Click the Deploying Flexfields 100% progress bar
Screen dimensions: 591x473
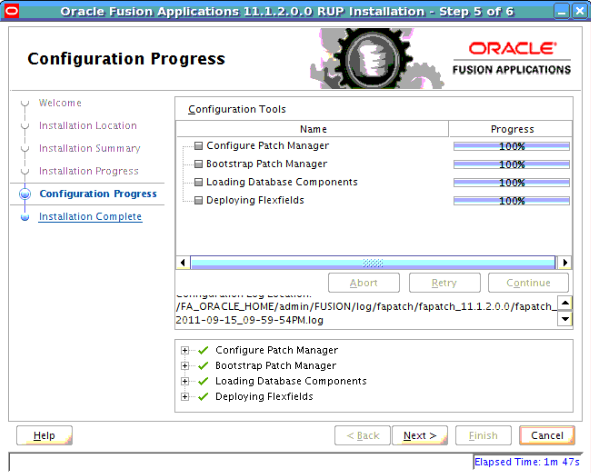coord(511,201)
